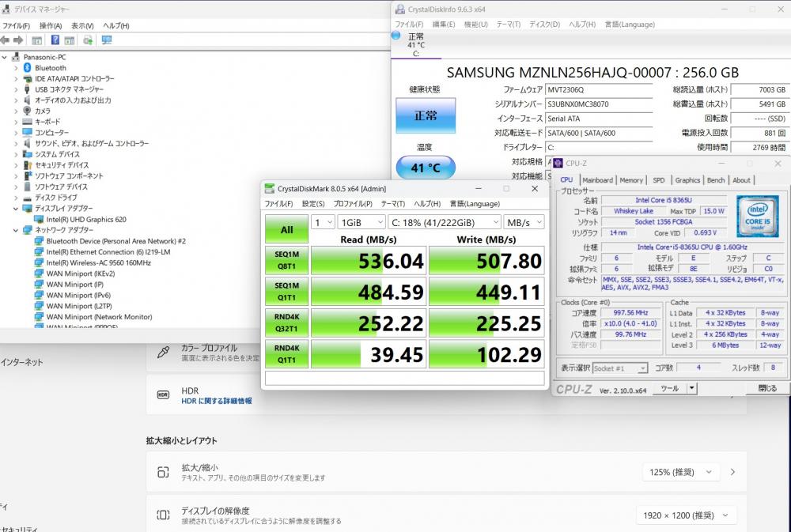Click the CrystalDiskMark title bar app icon

(270, 189)
